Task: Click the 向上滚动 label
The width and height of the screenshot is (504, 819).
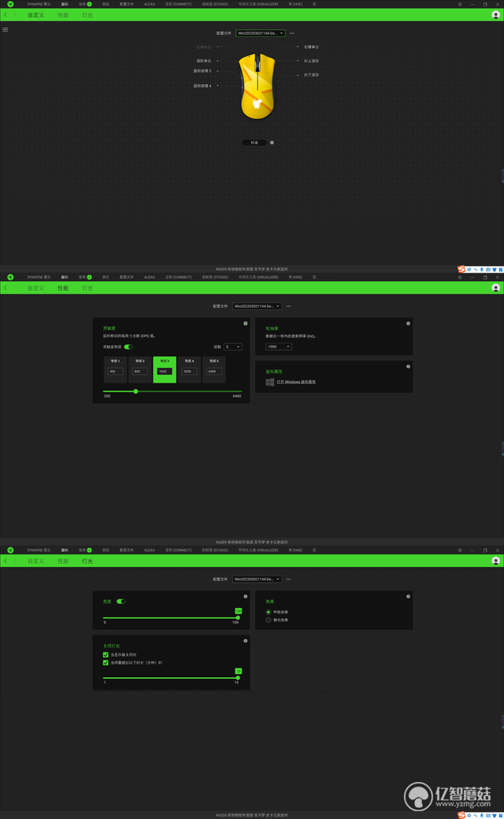Action: pyautogui.click(x=311, y=61)
